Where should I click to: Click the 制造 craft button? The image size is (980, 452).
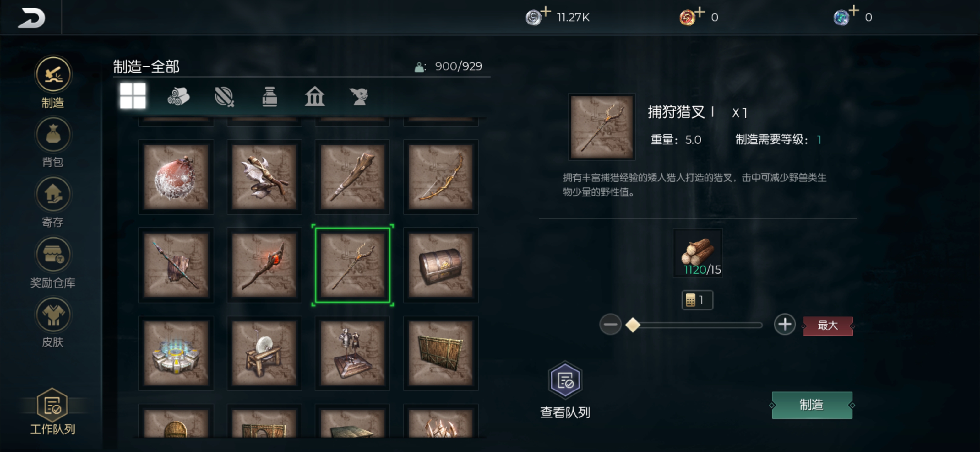[x=812, y=405]
